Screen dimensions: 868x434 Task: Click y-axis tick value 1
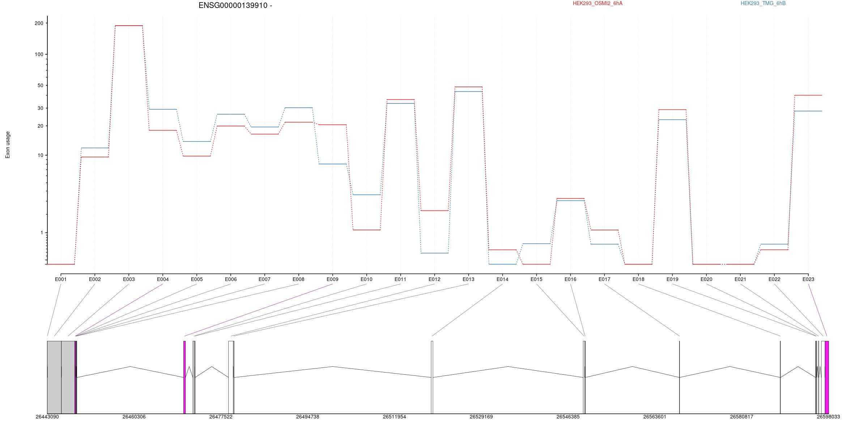(42, 233)
